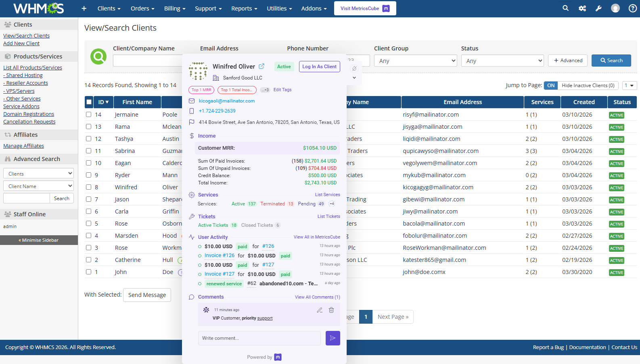This screenshot has height=364, width=640.
Task: Toggle the Hide Inactive Clients ON switch
Action: (x=551, y=86)
